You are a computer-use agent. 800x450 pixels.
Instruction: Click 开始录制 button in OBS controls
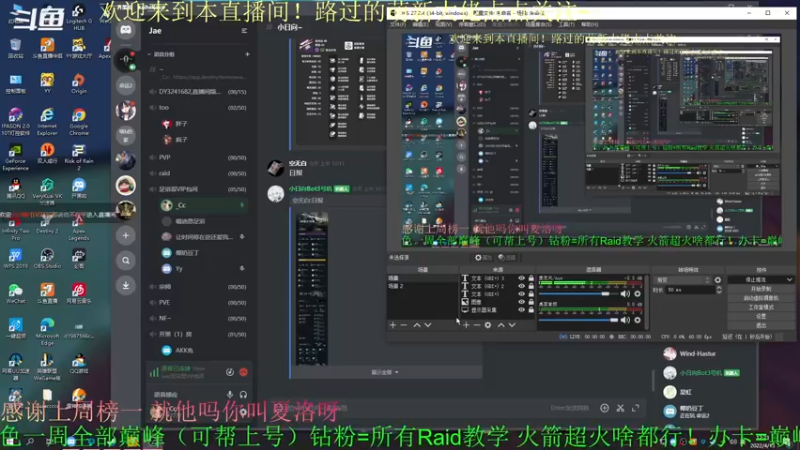pos(761,289)
